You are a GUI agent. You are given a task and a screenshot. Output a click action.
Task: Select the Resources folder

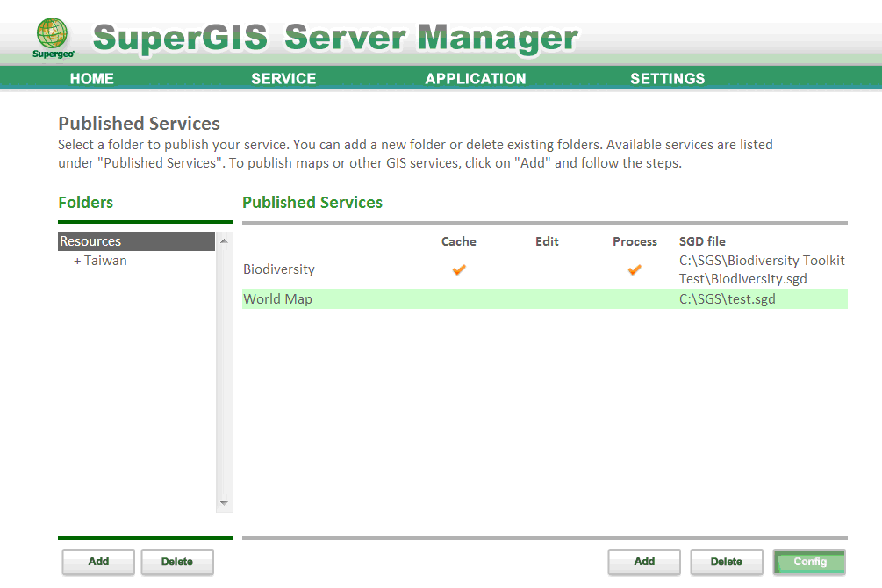point(136,240)
